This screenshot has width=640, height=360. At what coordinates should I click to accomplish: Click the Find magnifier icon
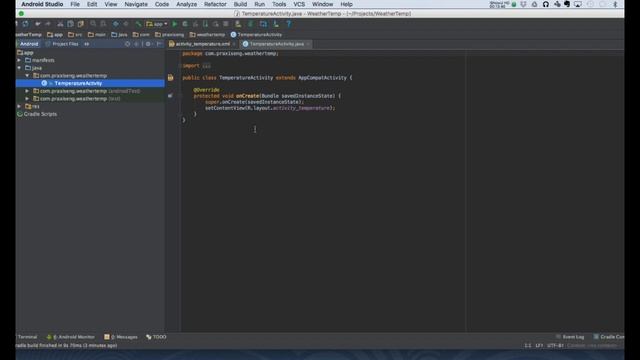(x=93, y=24)
